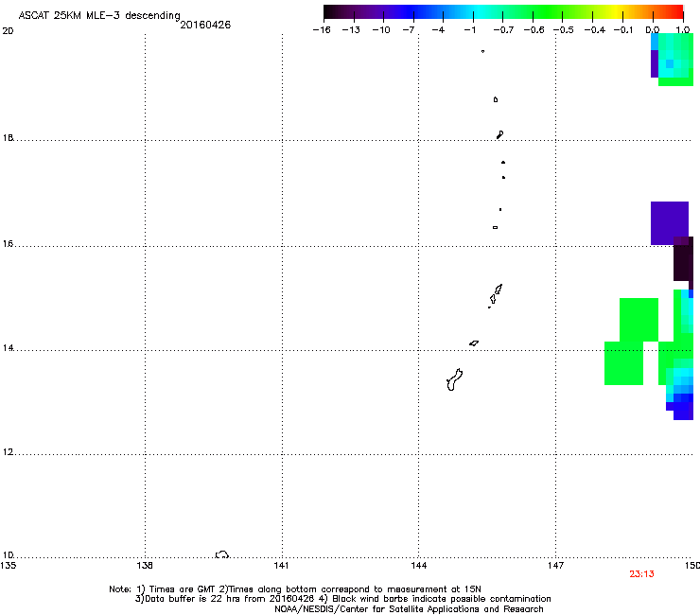
Task: Click the color bar label -0.4
Action: (595, 30)
